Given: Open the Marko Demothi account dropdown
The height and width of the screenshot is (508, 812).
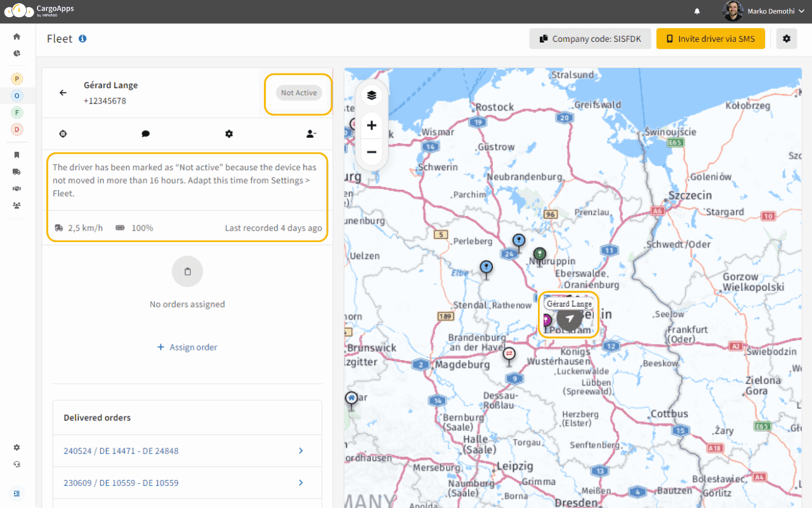Looking at the screenshot, I should [x=764, y=11].
